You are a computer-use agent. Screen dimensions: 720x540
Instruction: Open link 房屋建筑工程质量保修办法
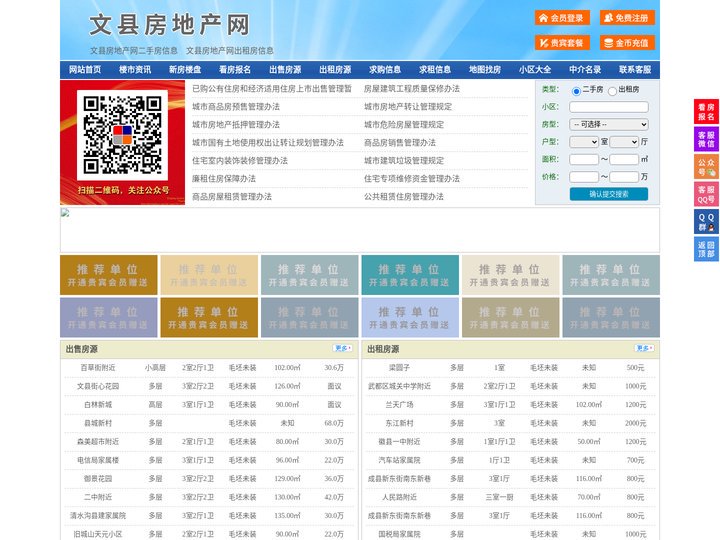pos(411,89)
